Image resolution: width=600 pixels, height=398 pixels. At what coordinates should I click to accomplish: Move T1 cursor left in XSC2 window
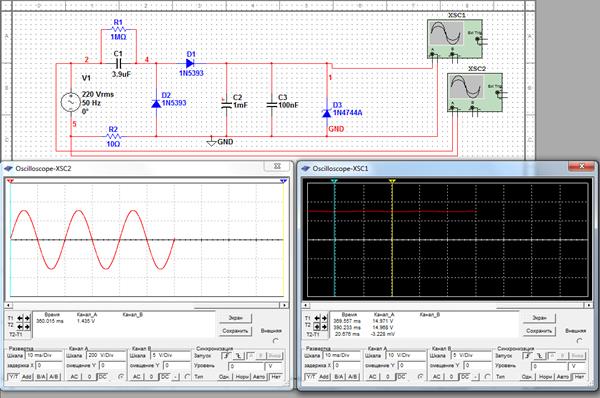tap(20, 318)
